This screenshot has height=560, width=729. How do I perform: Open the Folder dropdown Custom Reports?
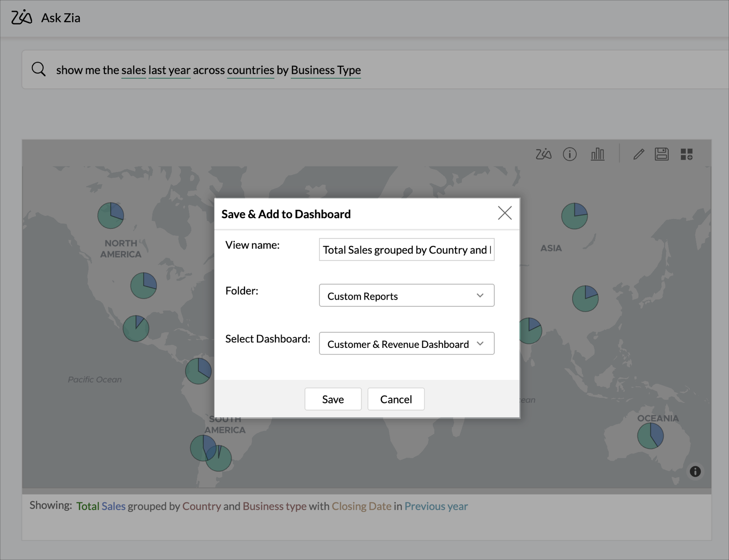pyautogui.click(x=406, y=295)
